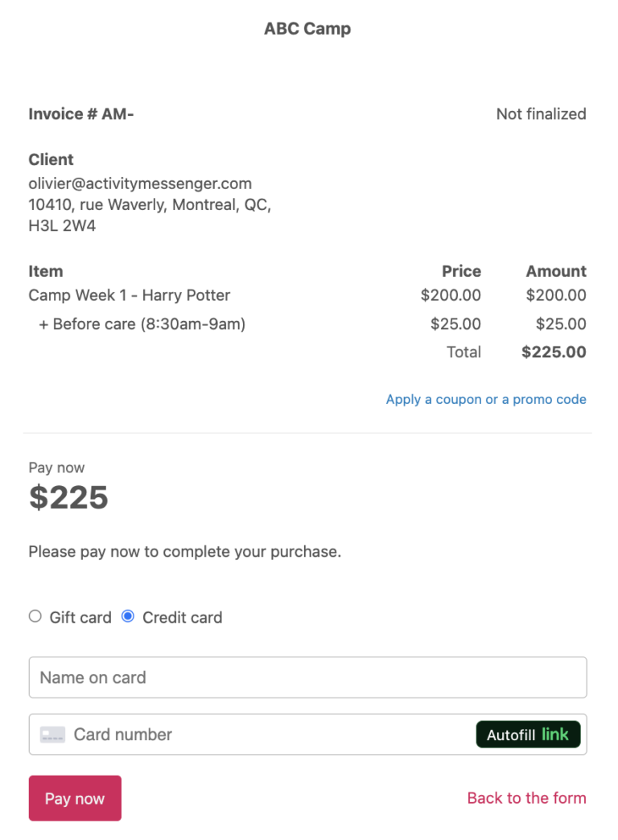Click the Invoice # AM- heading
Screen dimensions: 618x840
pos(81,113)
